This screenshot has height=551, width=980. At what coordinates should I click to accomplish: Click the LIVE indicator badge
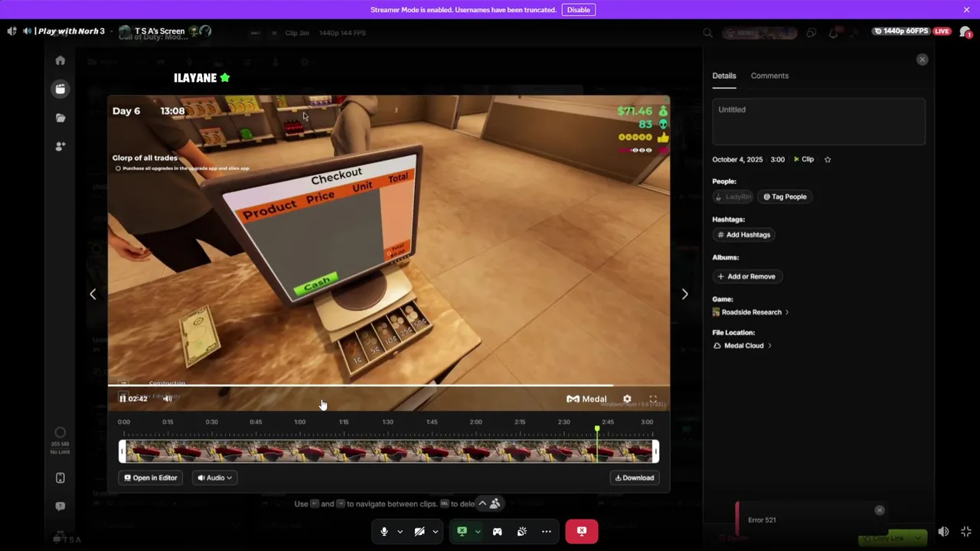coord(942,31)
